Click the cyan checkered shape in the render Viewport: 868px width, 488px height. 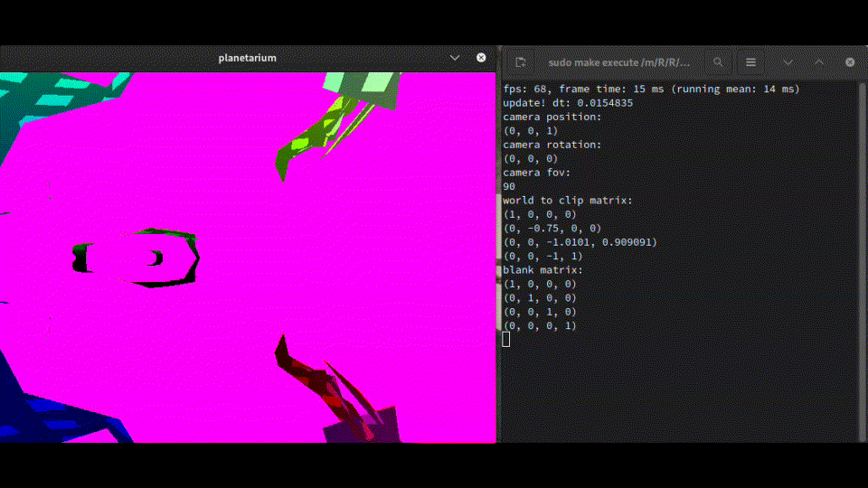[54, 99]
